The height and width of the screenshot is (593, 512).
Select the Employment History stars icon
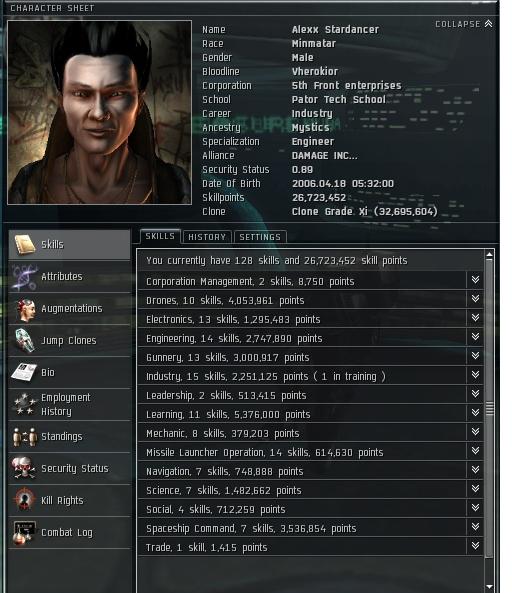(25, 404)
